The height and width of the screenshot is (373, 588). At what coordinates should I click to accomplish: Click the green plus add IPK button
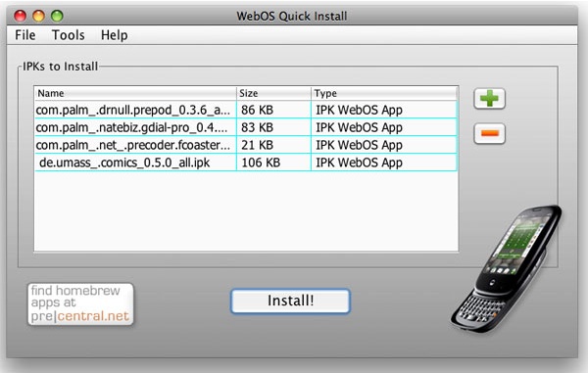(489, 99)
